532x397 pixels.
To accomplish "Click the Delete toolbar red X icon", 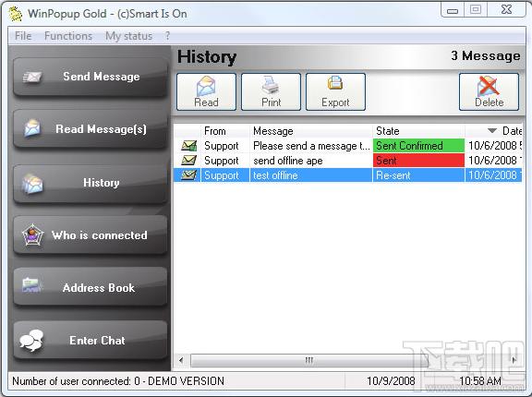I will click(489, 86).
